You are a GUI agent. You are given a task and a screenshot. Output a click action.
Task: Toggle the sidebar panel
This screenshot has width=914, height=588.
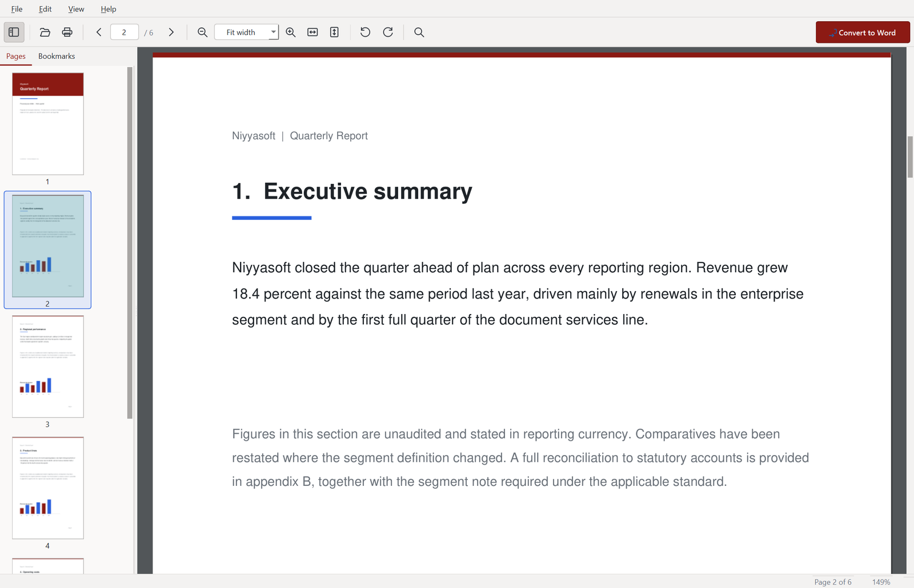pos(14,33)
